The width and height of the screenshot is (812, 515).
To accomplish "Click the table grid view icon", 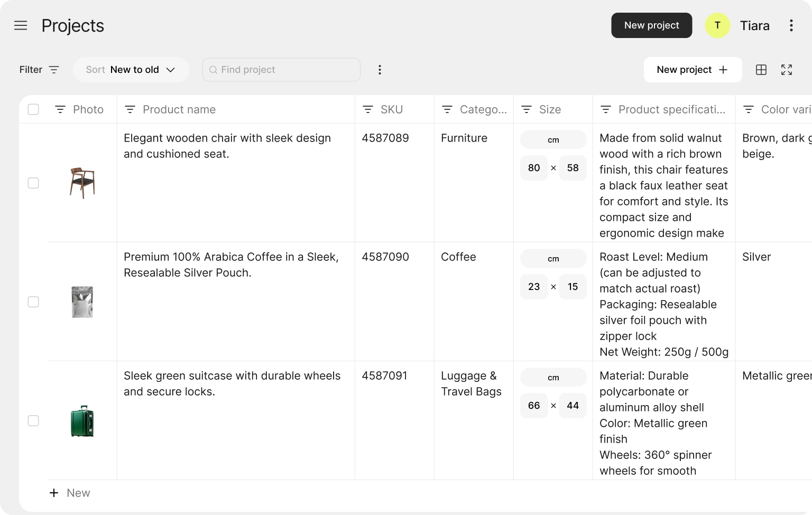I will 761,70.
